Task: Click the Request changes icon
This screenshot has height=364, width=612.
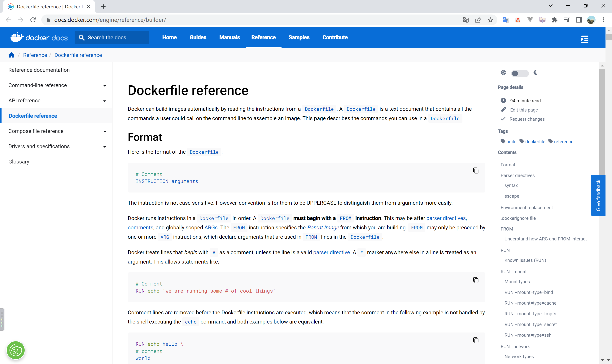Action: [x=503, y=119]
